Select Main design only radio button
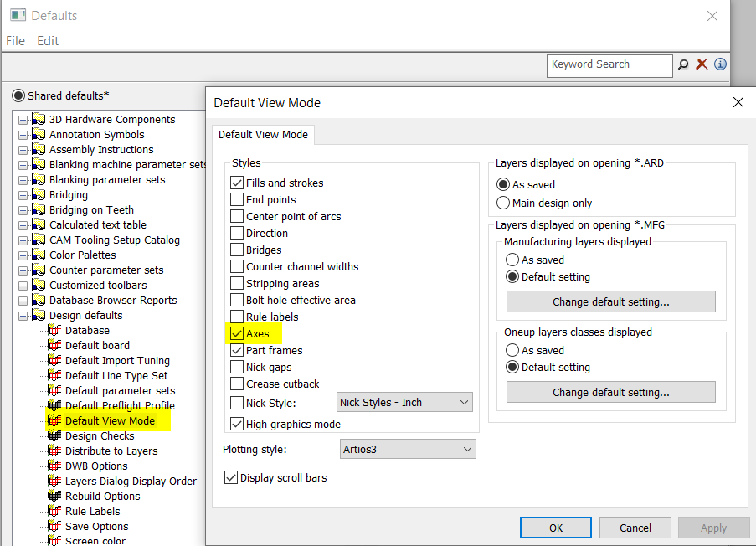The height and width of the screenshot is (546, 756). (x=503, y=203)
